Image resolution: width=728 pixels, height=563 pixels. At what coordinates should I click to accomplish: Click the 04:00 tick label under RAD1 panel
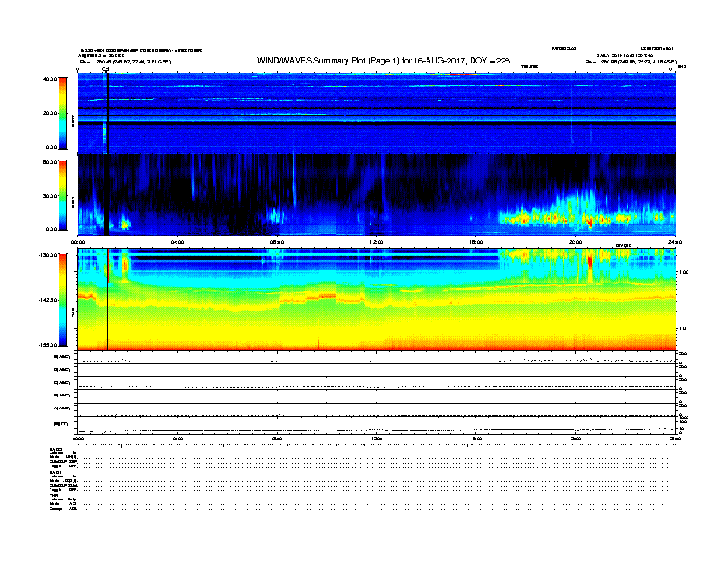177,242
